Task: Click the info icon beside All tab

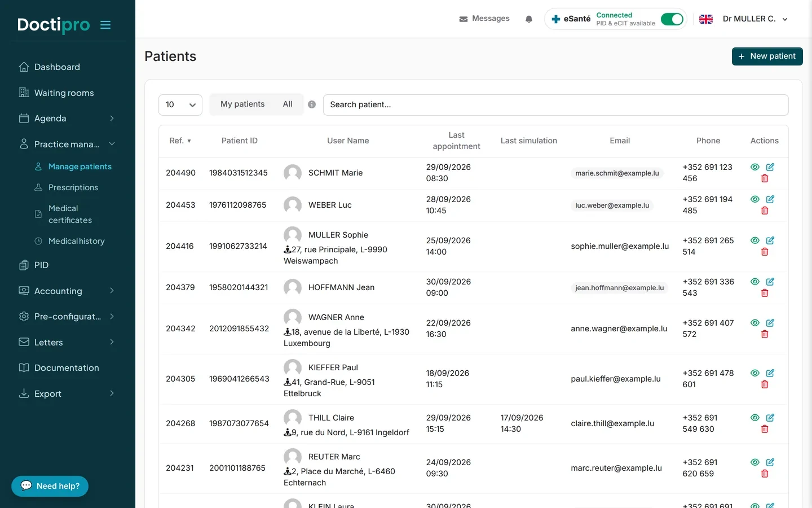Action: 312,104
